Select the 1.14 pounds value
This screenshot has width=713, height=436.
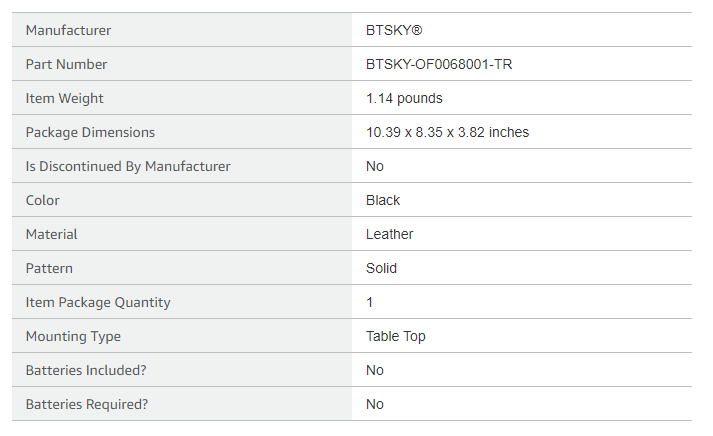(x=404, y=98)
